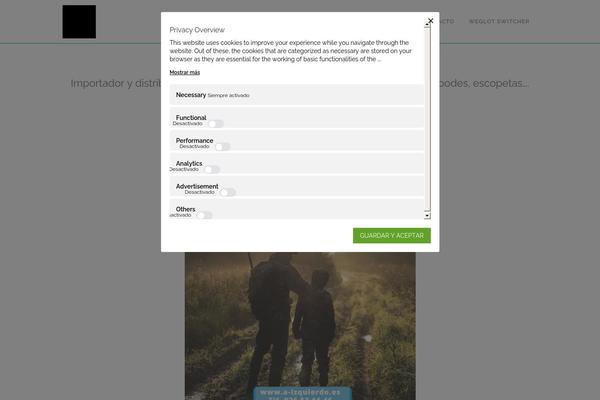Click the dialog scrollbar down arrow
The height and width of the screenshot is (400, 600).
pyautogui.click(x=427, y=216)
